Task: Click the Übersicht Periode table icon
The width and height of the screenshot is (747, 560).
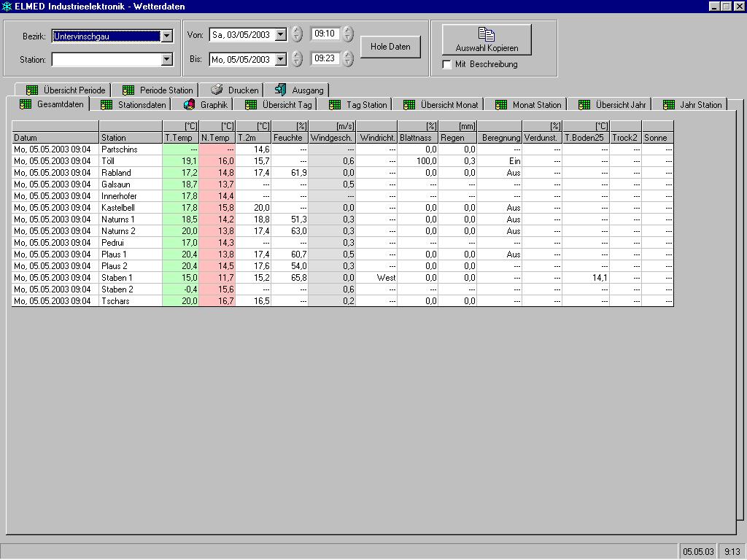Action: [x=32, y=90]
